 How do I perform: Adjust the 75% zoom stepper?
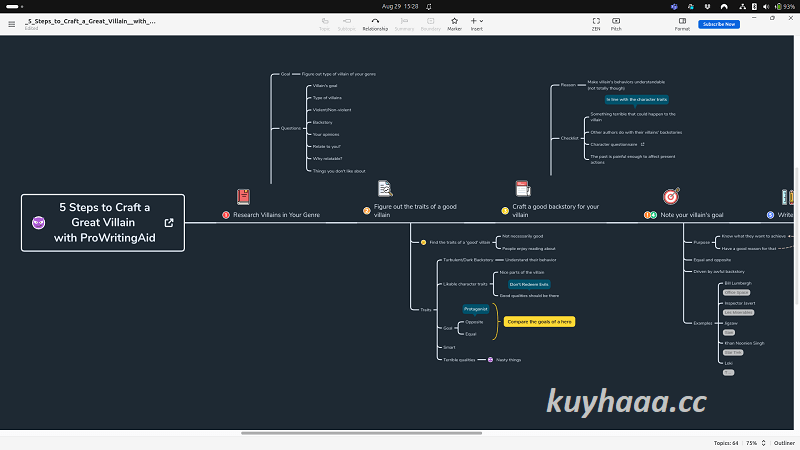tap(763, 443)
